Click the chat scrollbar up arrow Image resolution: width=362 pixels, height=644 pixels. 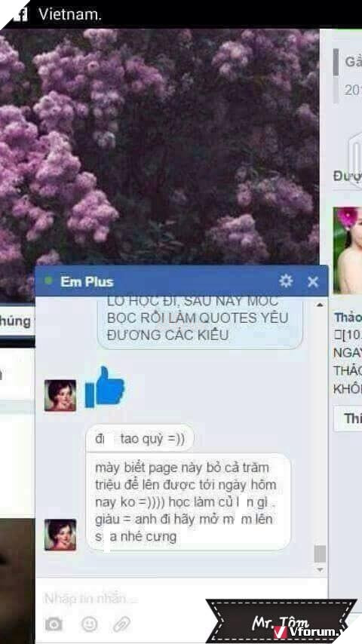coord(320,305)
